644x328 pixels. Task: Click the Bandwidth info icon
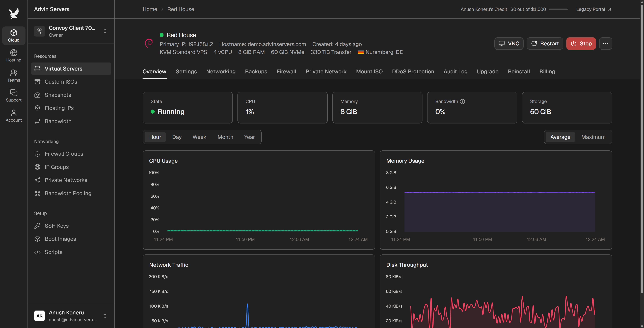[463, 101]
